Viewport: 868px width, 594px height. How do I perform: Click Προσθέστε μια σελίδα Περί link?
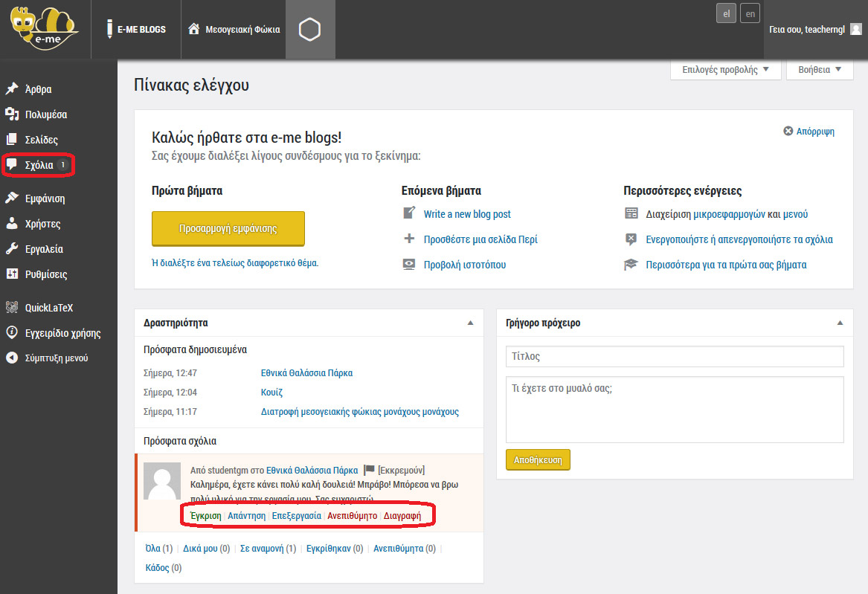tap(480, 239)
